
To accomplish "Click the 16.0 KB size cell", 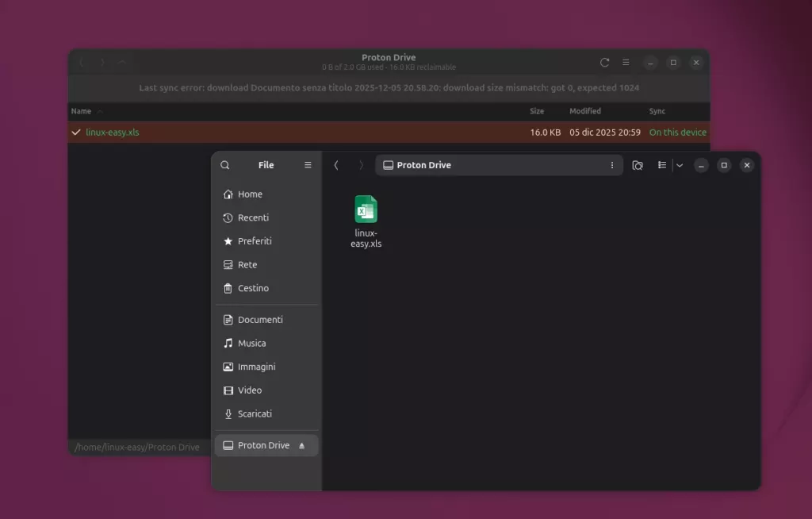I will (546, 133).
